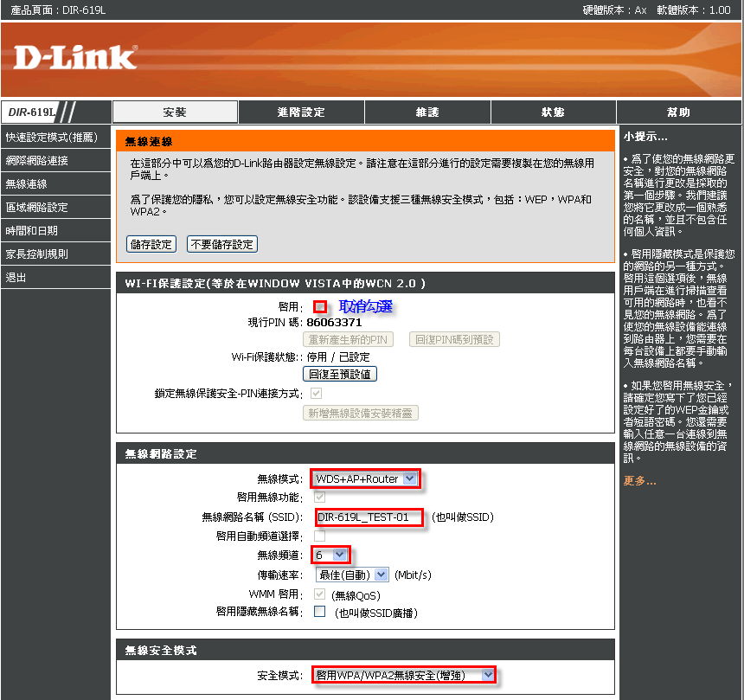
Task: Click the 小提示... heading
Action: click(x=645, y=137)
